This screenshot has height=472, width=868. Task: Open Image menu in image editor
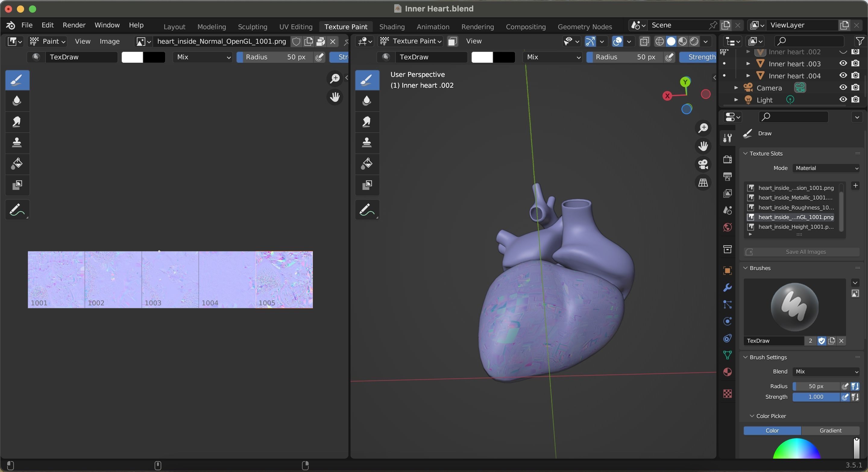click(109, 41)
